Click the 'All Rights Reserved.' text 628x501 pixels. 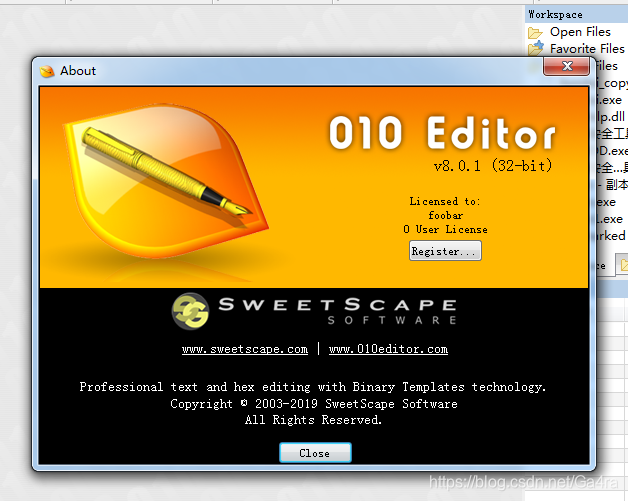click(x=313, y=420)
